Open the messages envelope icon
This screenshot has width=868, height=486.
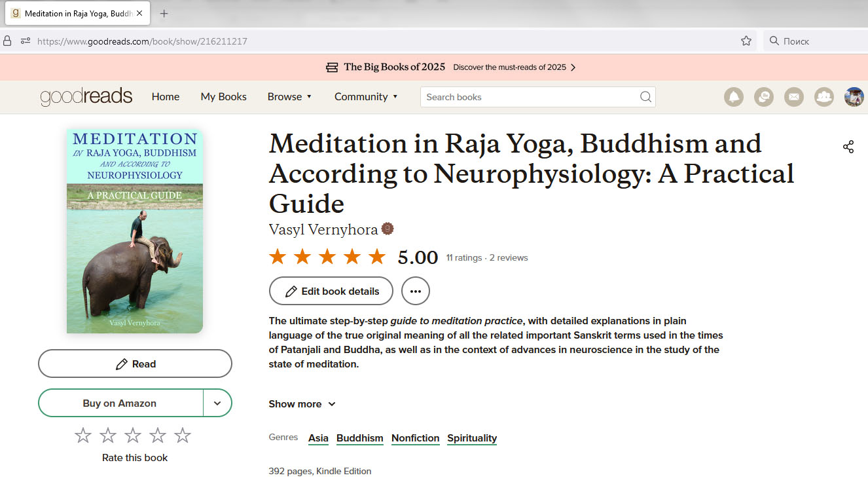tap(794, 97)
